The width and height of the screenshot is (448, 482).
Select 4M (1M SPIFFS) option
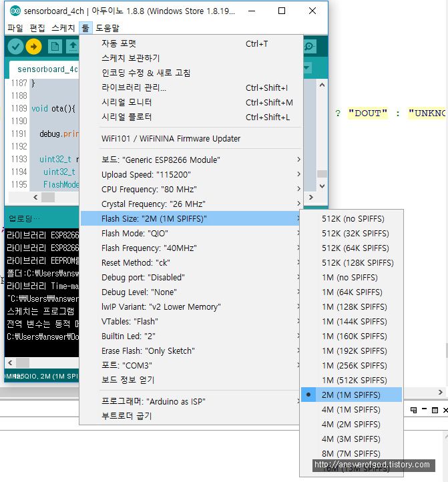click(351, 410)
